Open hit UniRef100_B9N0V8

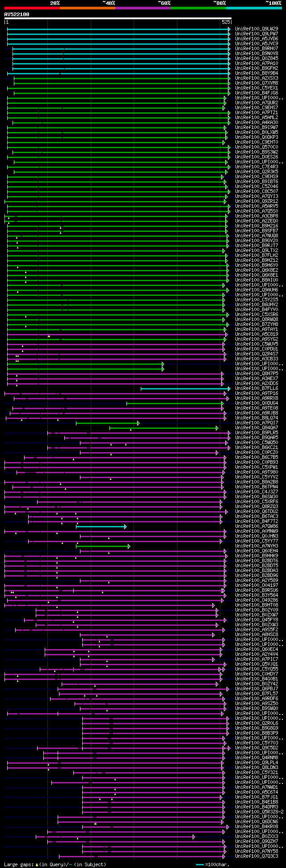point(257,53)
